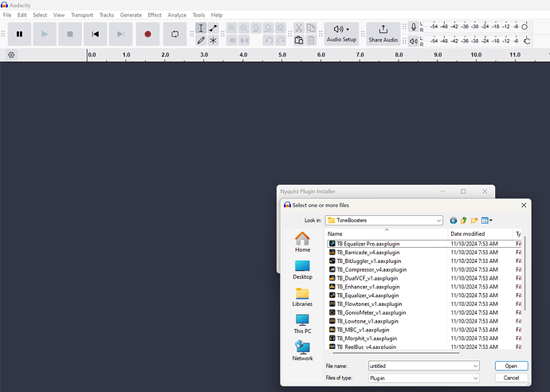Adjust the playback level slider knob
Image resolution: width=550 pixels, height=392 pixels.
click(527, 41)
